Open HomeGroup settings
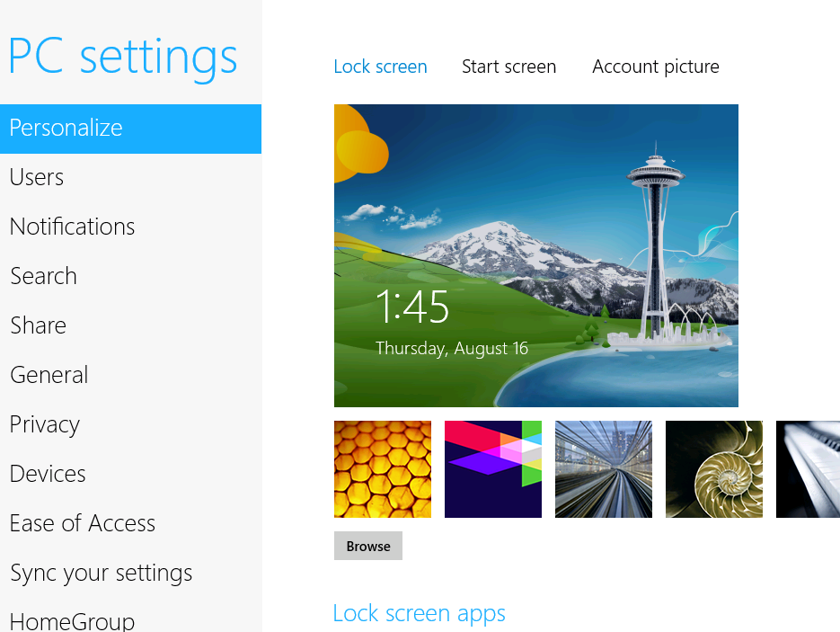Screen dimensions: 840x632 click(x=72, y=620)
